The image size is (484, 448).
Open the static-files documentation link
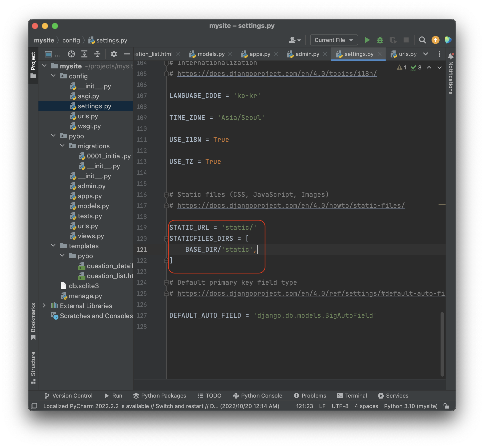point(291,206)
